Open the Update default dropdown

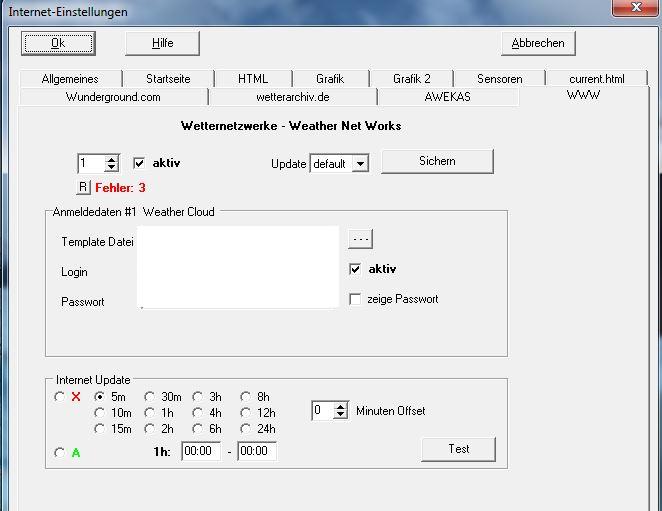pyautogui.click(x=360, y=163)
